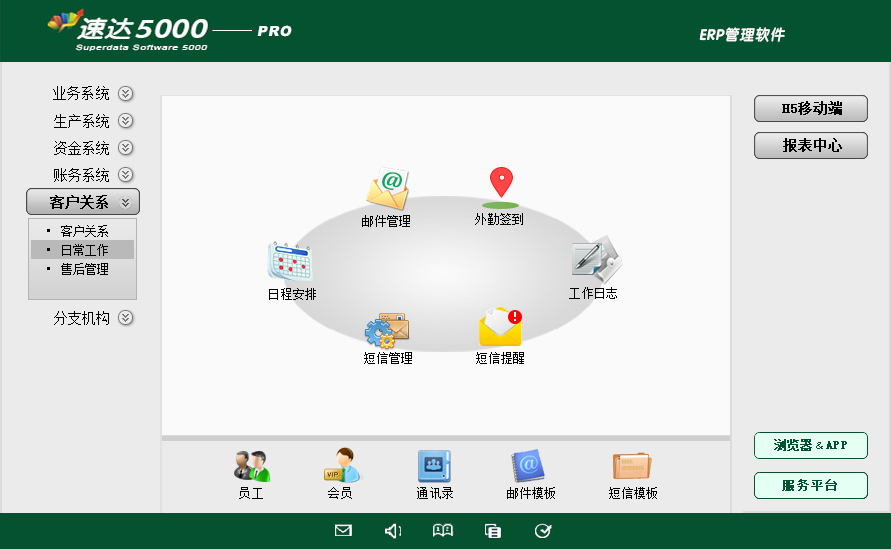Click the 短信管理 text label
891x549 pixels.
[388, 358]
